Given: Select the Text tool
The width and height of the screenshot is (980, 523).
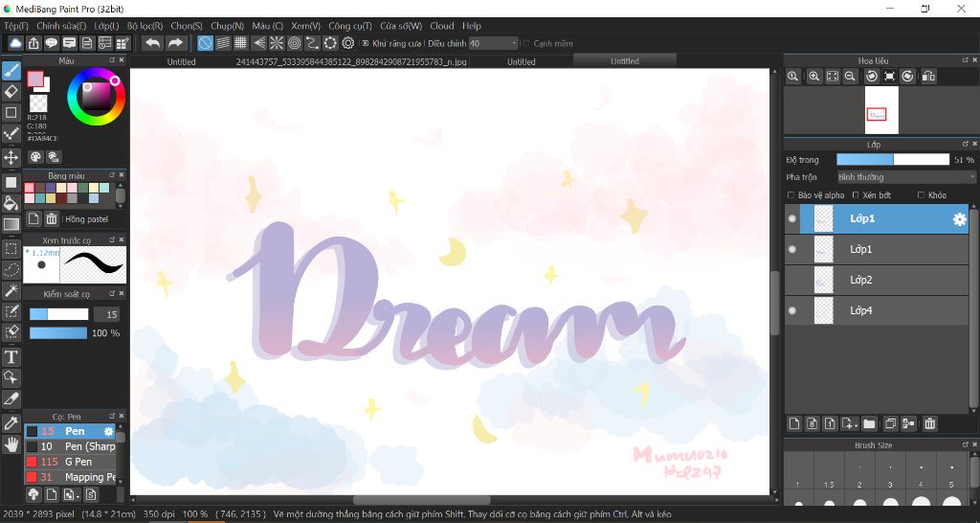Looking at the screenshot, I should click(11, 356).
